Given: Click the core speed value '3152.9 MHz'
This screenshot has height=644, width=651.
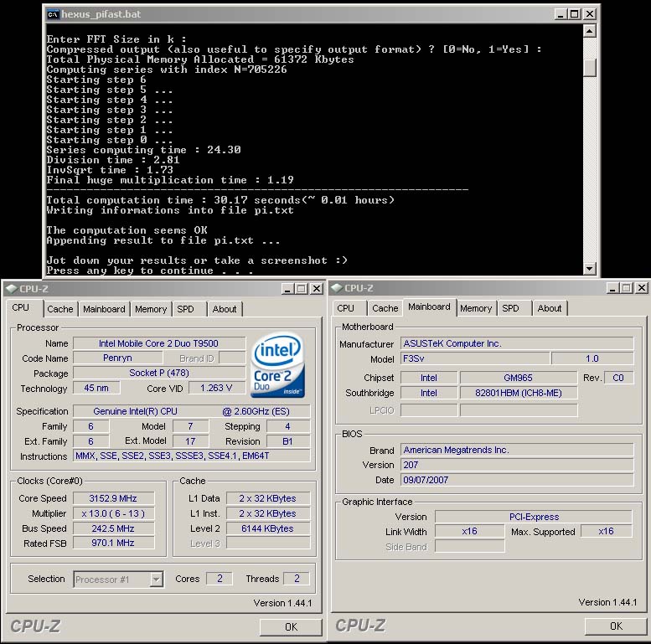Looking at the screenshot, I should point(113,498).
